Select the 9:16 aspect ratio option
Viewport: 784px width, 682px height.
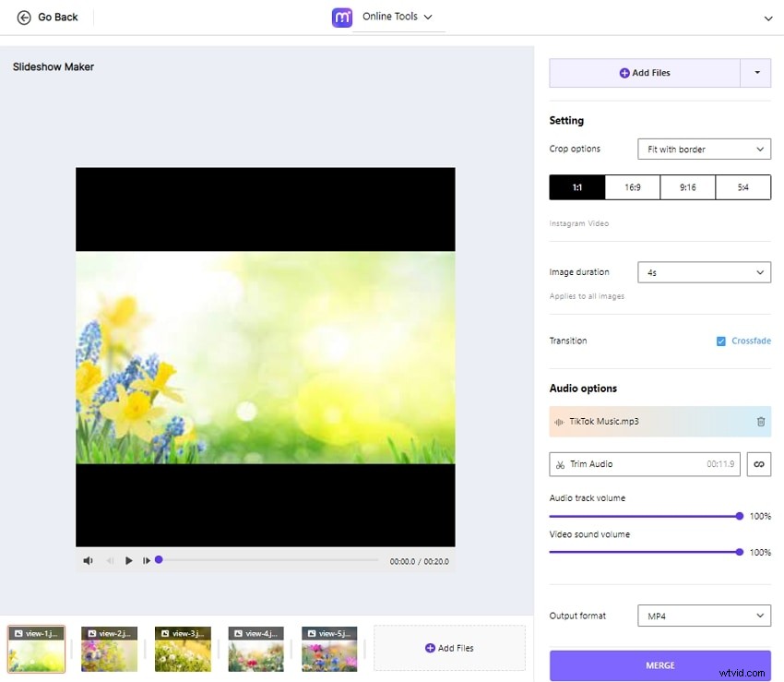(x=687, y=186)
